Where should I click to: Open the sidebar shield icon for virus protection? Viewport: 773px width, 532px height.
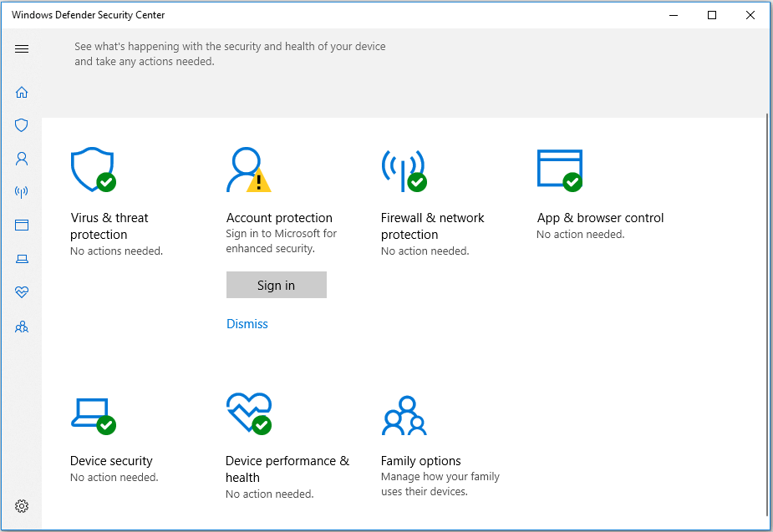(22, 125)
